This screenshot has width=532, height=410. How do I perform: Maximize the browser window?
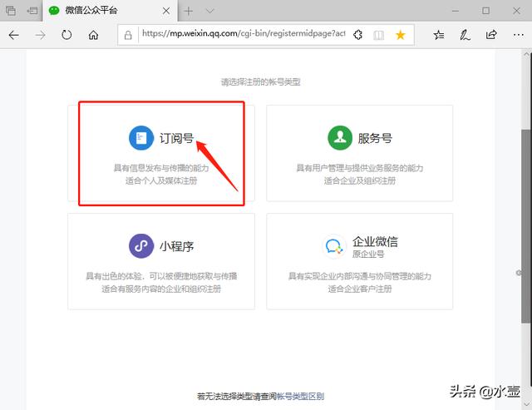(485, 11)
